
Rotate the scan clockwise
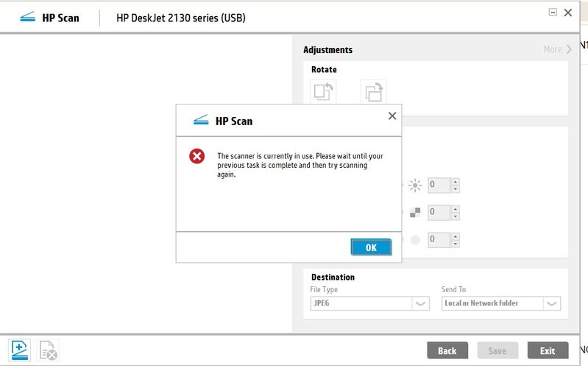pos(374,91)
